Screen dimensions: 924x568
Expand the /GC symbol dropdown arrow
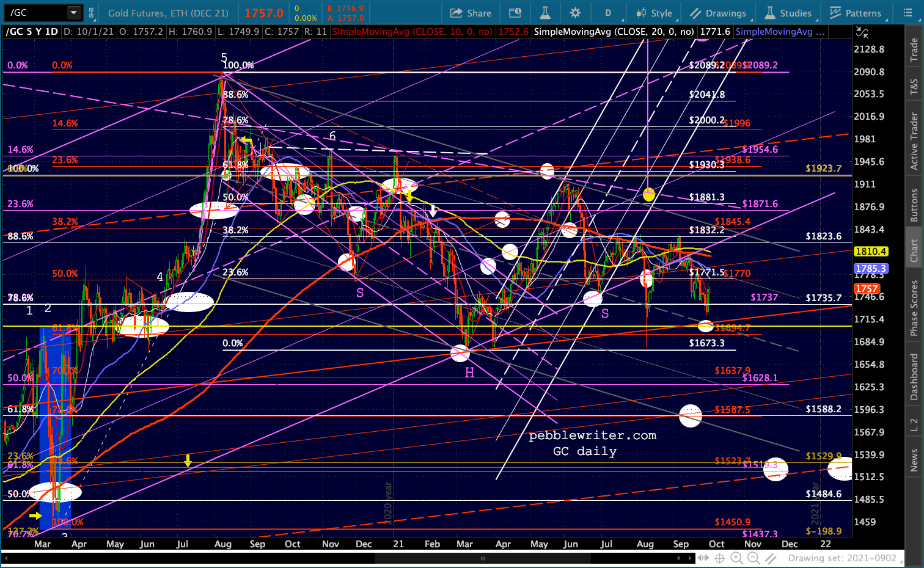(73, 13)
